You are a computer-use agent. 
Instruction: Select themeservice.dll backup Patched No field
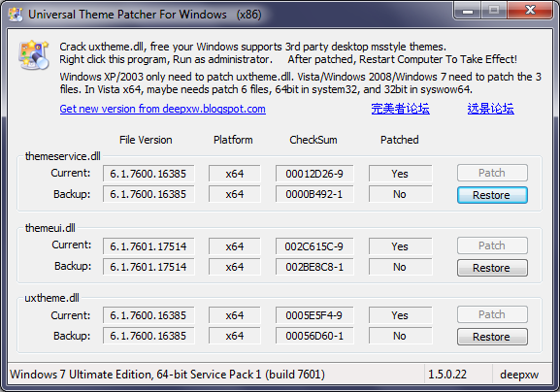401,194
